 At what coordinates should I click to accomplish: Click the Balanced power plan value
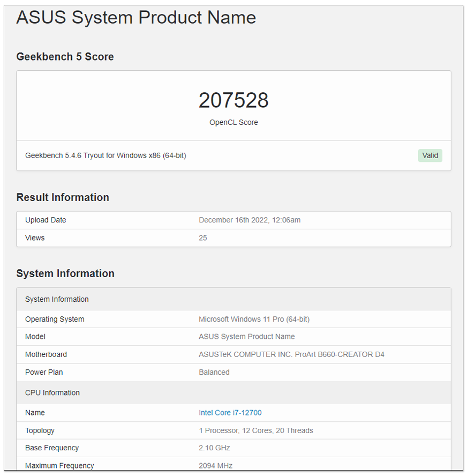214,373
